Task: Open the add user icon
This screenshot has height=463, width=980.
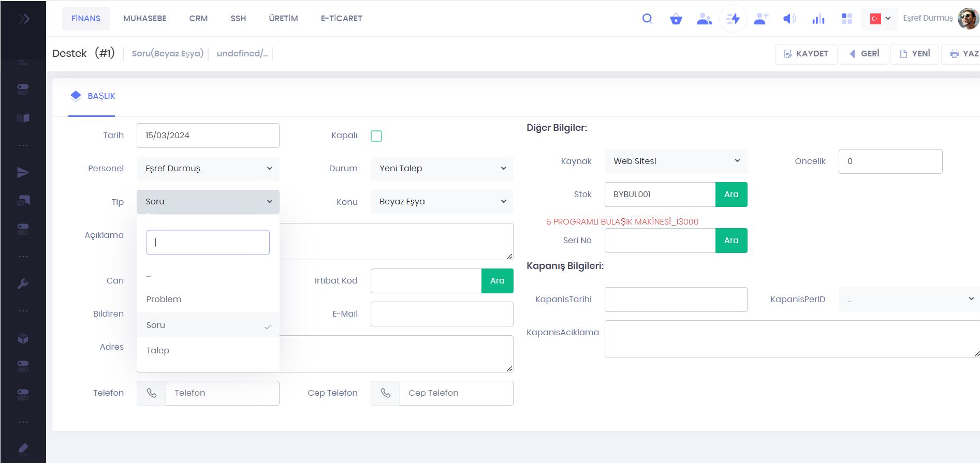Action: (760, 19)
